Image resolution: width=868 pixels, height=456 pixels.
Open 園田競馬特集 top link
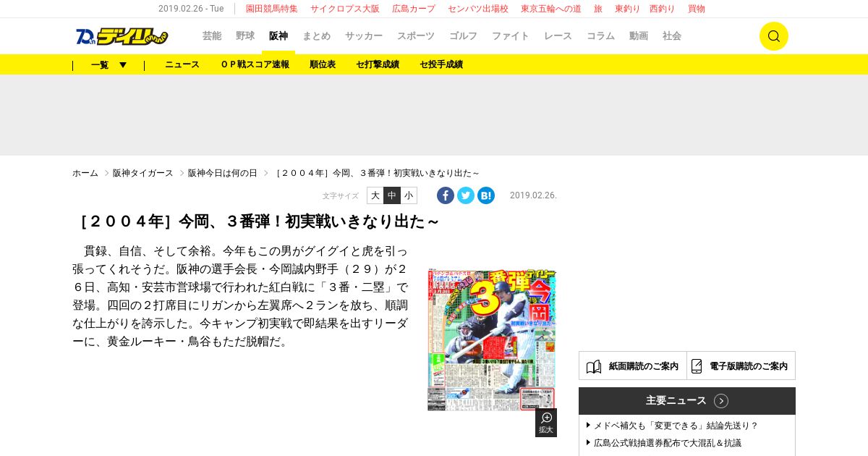[272, 9]
